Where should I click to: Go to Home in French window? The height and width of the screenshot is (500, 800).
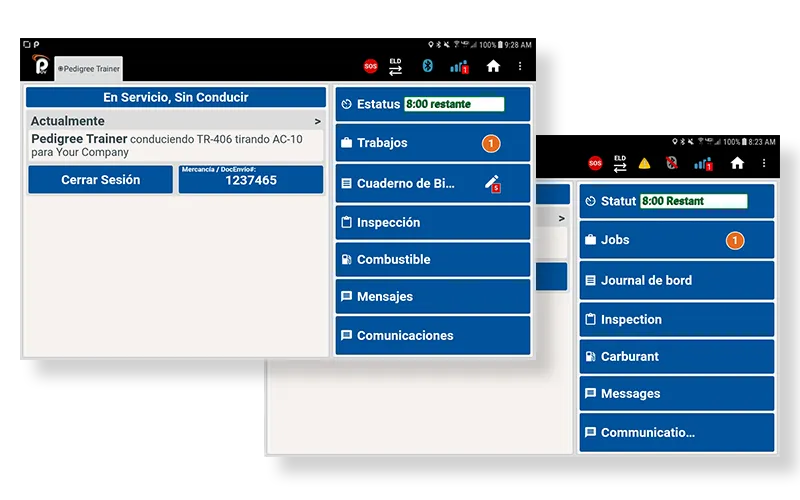point(737,163)
